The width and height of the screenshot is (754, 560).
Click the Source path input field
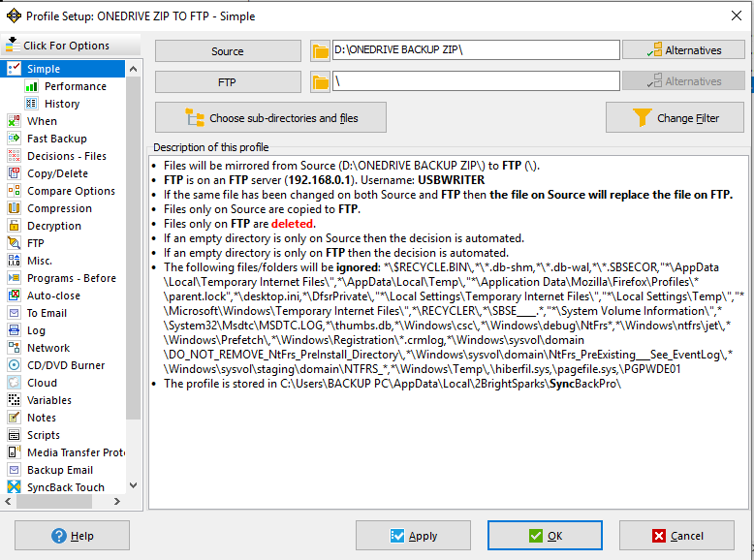coord(476,50)
